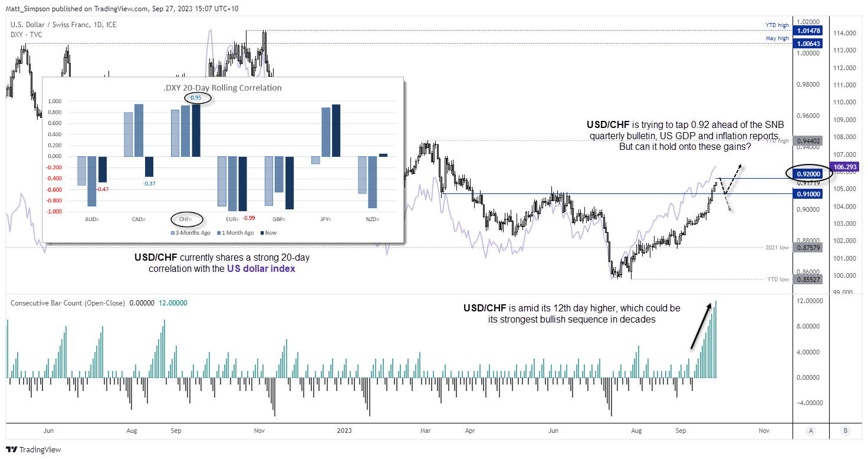Click the dark Now bar for JPY=
Image resolution: width=868 pixels, height=460 pixels.
pyautogui.click(x=336, y=130)
